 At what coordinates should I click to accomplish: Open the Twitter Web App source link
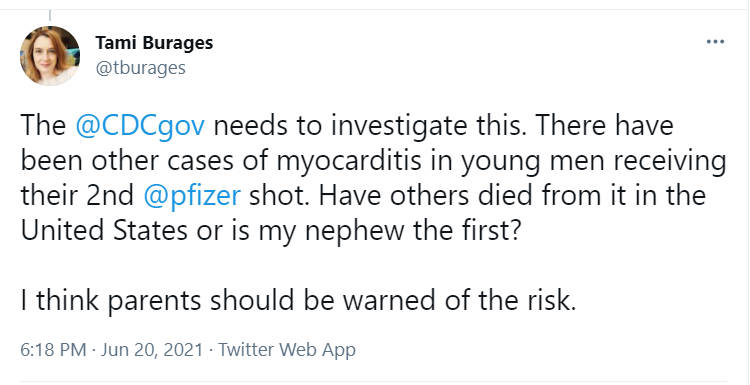(287, 350)
